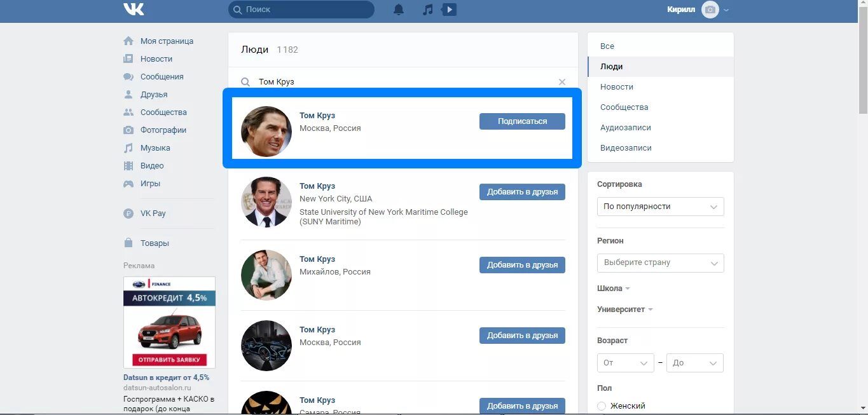Click the Музыка note icon in sidebar
Viewport: 868px width, 415px height.
pyautogui.click(x=128, y=148)
